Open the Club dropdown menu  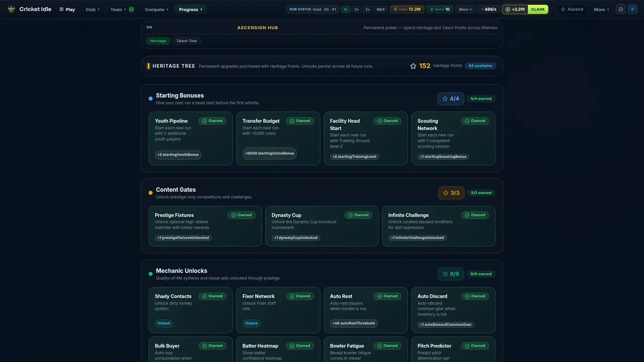(93, 9)
